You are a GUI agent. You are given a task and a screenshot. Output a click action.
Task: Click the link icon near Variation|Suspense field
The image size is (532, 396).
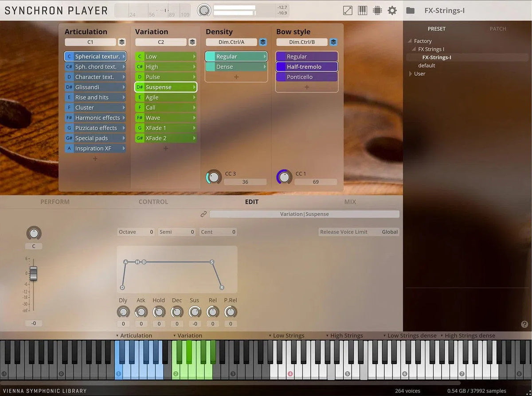tap(203, 214)
